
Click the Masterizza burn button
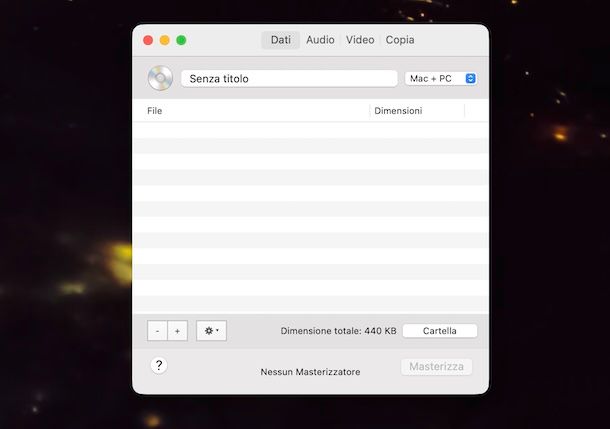click(436, 367)
